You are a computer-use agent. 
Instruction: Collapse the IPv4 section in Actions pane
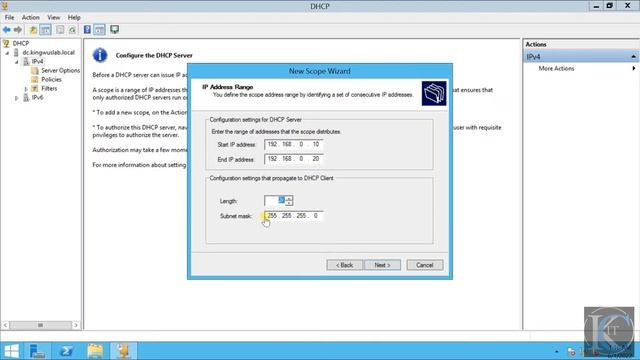tap(633, 57)
